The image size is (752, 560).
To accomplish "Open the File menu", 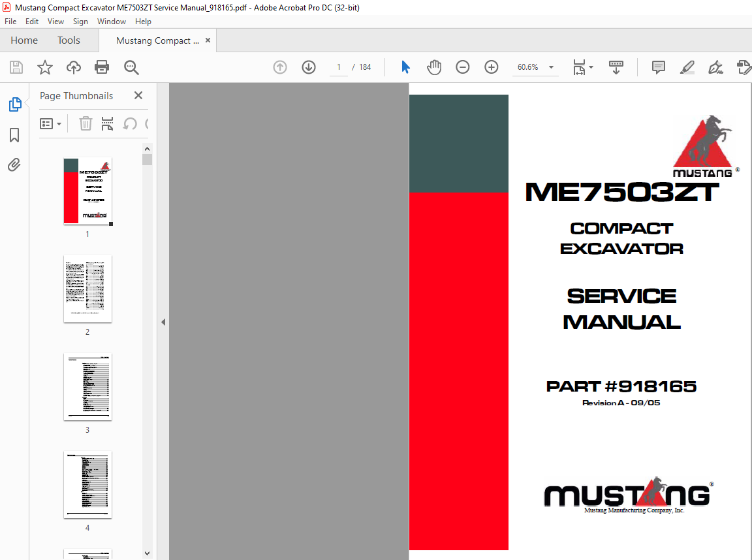I will (10, 22).
